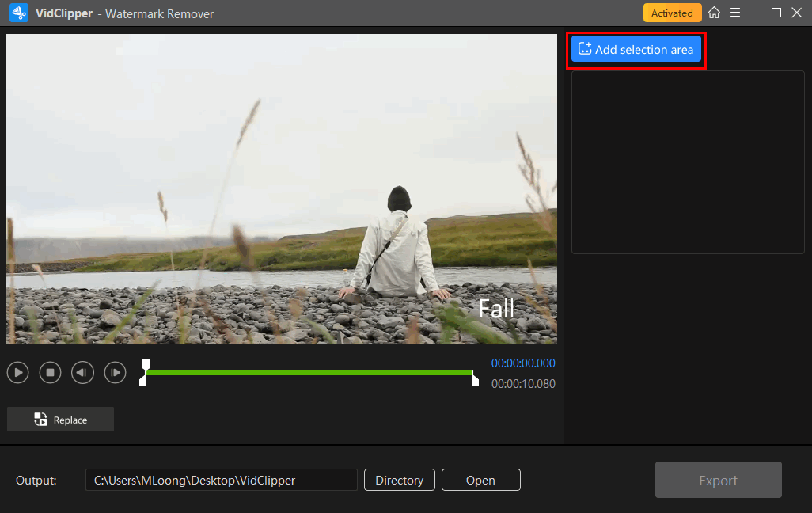This screenshot has height=513, width=812.
Task: Click the orange Activated badge
Action: (672, 13)
